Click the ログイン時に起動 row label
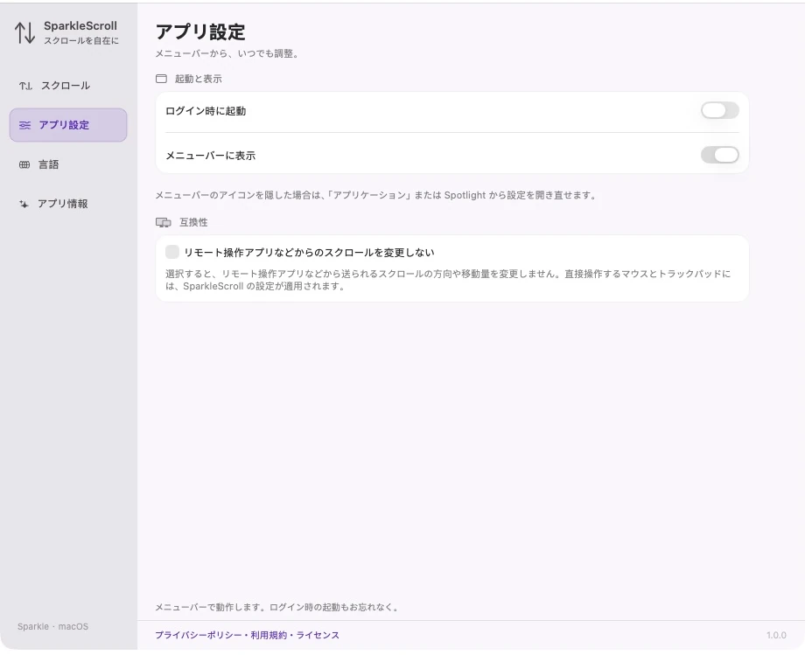Screen dimensions: 812x655 (x=207, y=112)
